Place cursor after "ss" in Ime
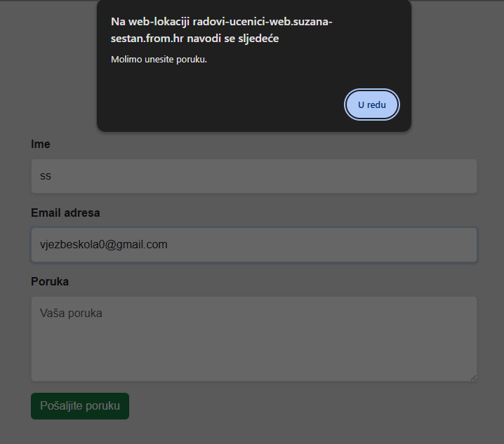This screenshot has width=504, height=444. click(x=52, y=176)
